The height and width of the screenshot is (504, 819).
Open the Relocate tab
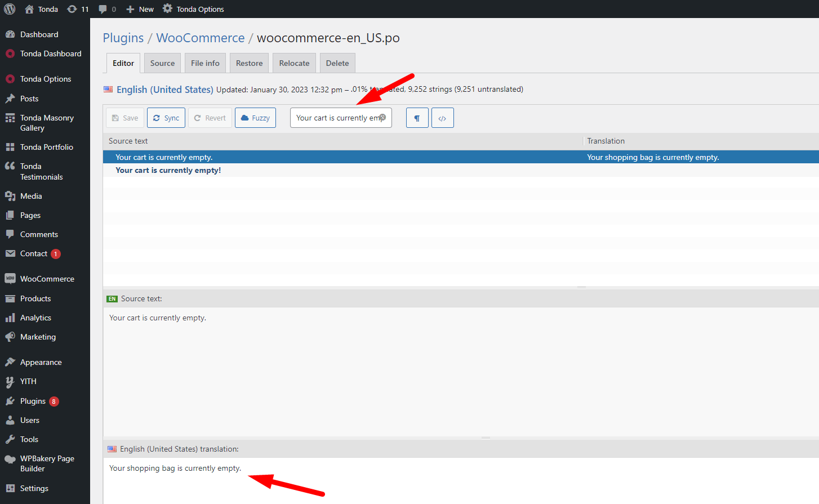click(x=295, y=63)
